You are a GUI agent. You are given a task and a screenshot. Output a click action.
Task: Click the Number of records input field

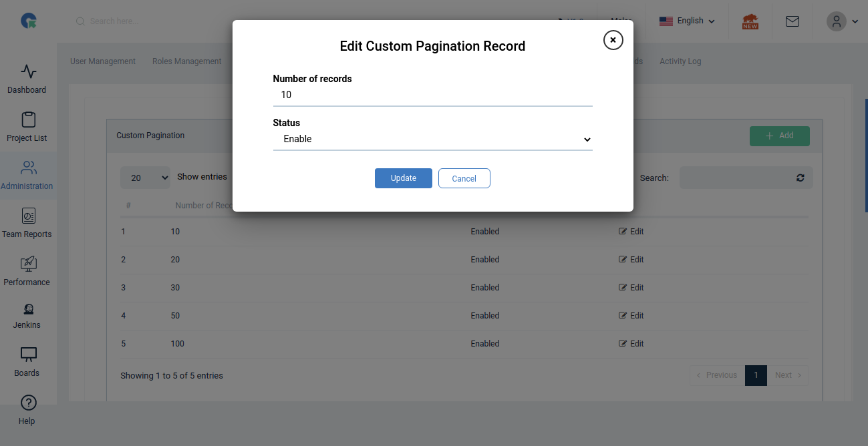click(432, 95)
